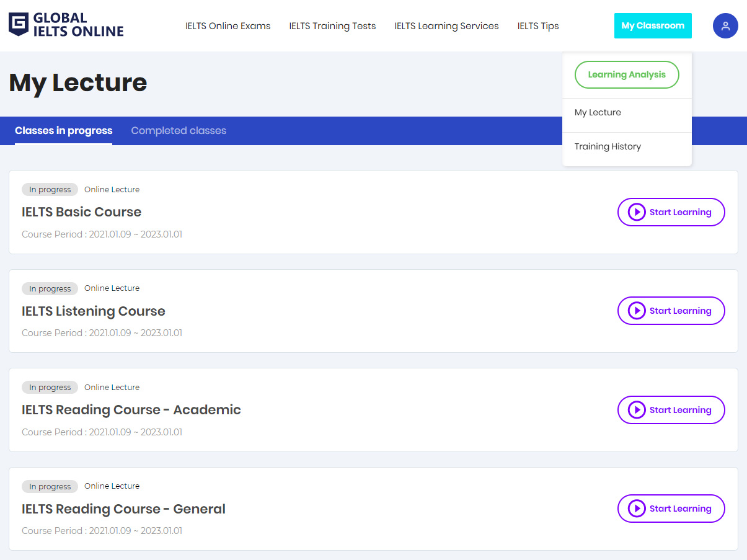Click In progress badge on Reading General
This screenshot has height=560, width=747.
[x=50, y=486]
